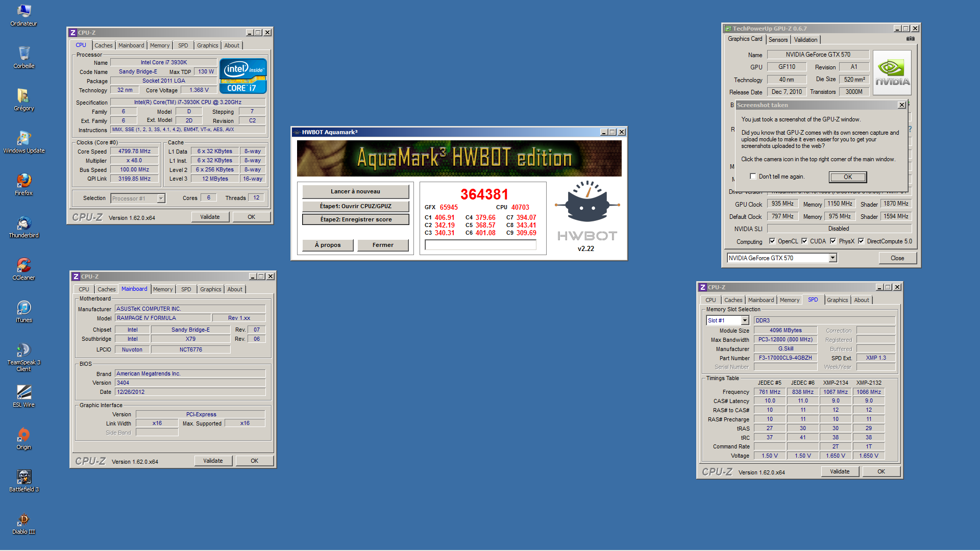Toggle the OpenCL checkbox in GPU-Z
Screen dimensions: 980x551
click(772, 241)
